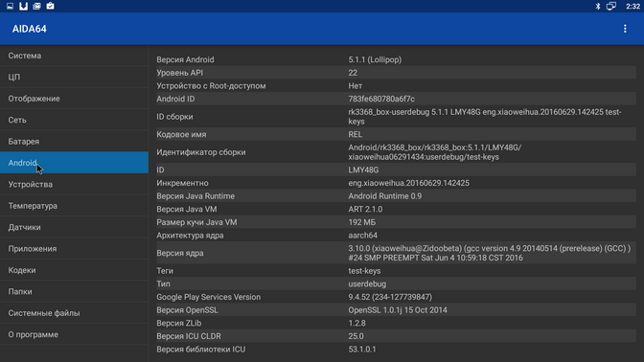Image resolution: width=644 pixels, height=362 pixels.
Task: Open Устройства in the sidebar
Action: [x=74, y=184]
